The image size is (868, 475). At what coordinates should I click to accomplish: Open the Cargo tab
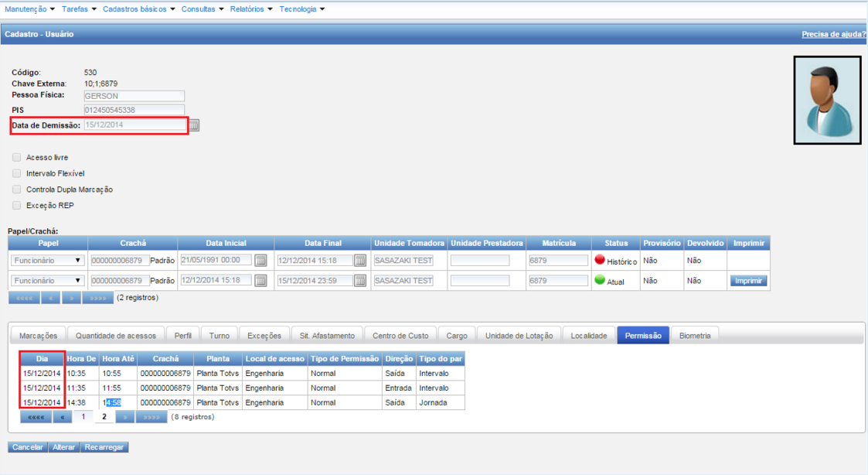pos(457,336)
